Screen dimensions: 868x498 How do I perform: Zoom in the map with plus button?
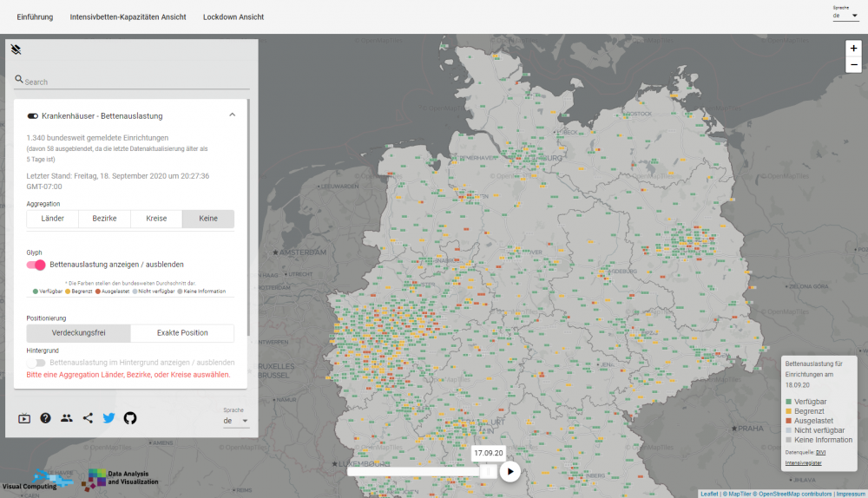tap(853, 49)
